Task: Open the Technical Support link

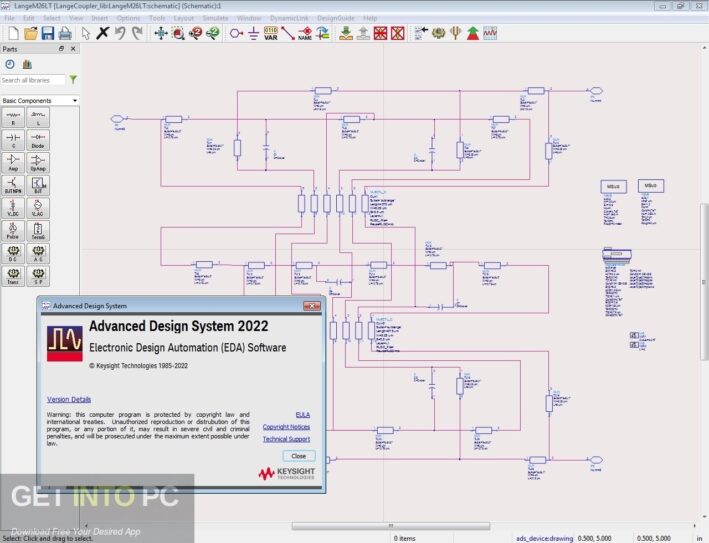Action: coord(286,439)
